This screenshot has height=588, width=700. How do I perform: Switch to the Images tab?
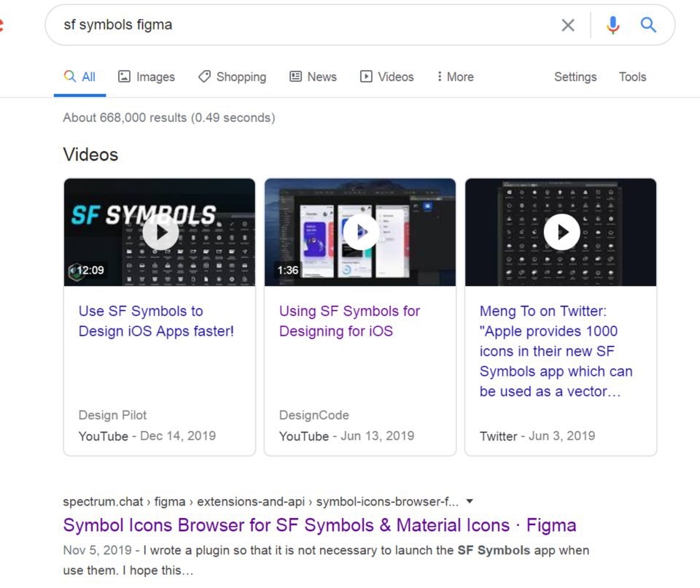pyautogui.click(x=147, y=77)
